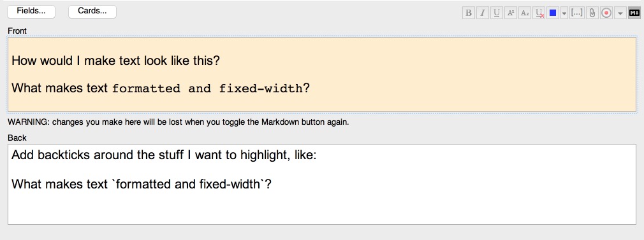Apply subscript formatting

tap(525, 13)
